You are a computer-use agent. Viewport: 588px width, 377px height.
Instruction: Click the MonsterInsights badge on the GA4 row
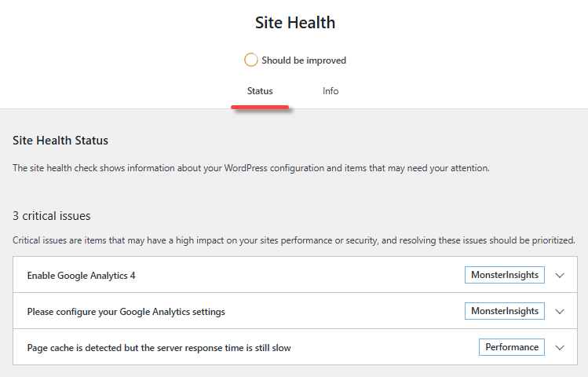click(x=504, y=276)
